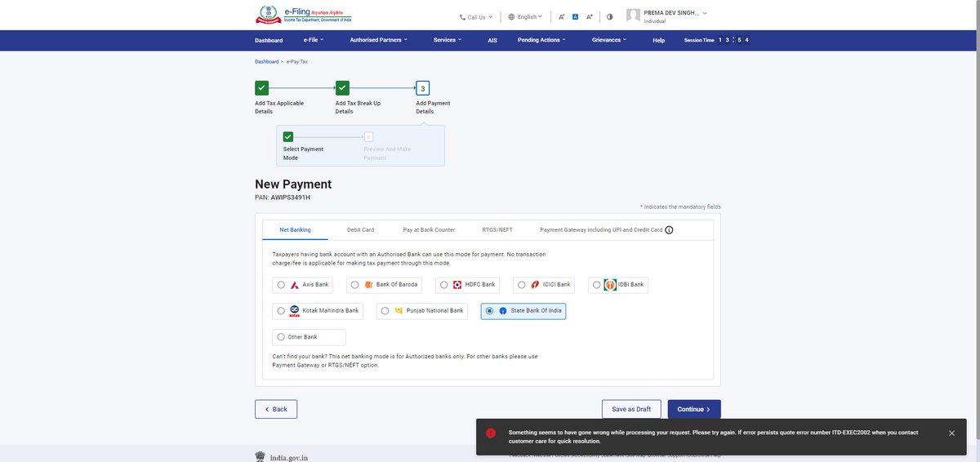This screenshot has height=462, width=980.
Task: Click the Continue button
Action: [x=694, y=409]
